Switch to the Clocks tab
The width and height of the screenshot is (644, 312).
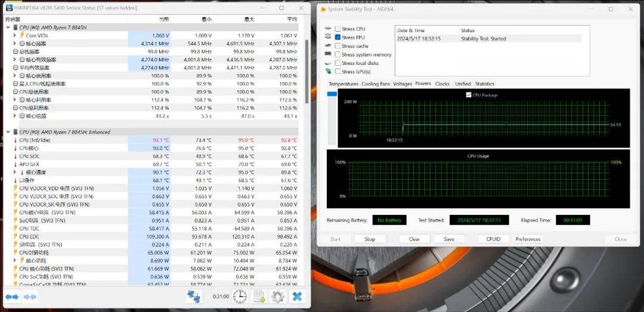pos(442,83)
